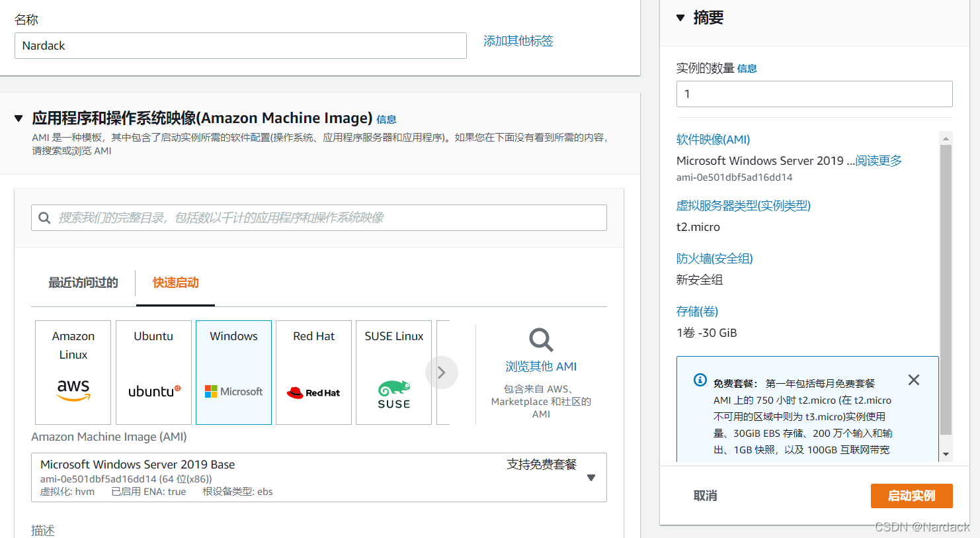Select the Red Hat AMI card
This screenshot has width=980, height=538.
pos(313,373)
